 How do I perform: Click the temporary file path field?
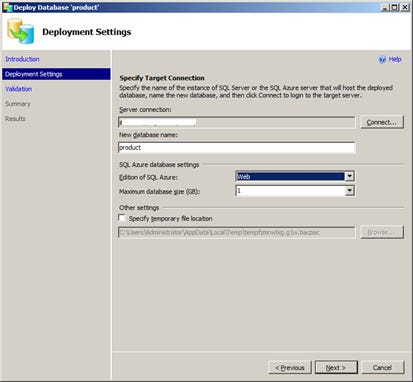click(x=237, y=232)
